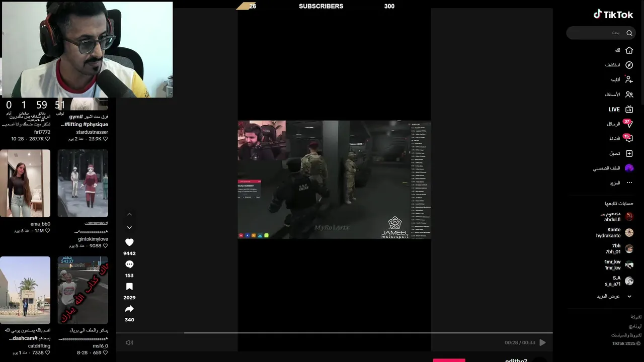Image resolution: width=644 pixels, height=362 pixels.
Task: Open the Terms and Policies footer link
Action: (626, 335)
